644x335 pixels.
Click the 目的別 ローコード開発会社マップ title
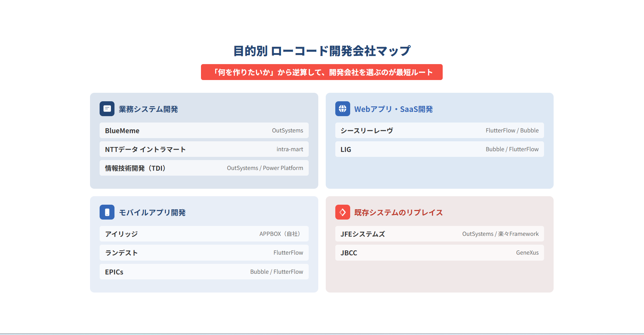[321, 51]
